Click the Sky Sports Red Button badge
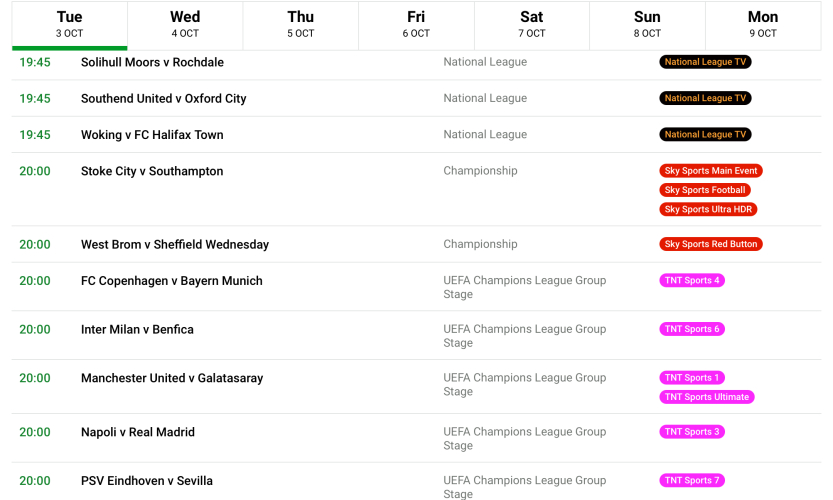This screenshot has width=833, height=500. tap(711, 244)
